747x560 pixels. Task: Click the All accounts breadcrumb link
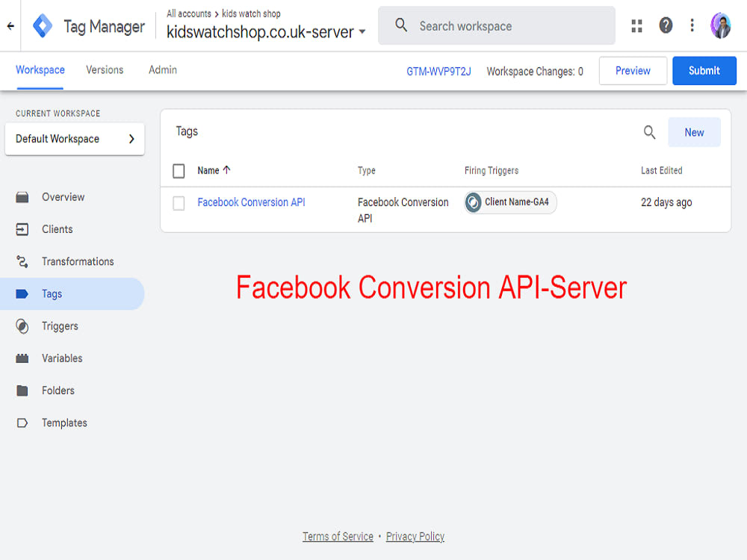[189, 13]
